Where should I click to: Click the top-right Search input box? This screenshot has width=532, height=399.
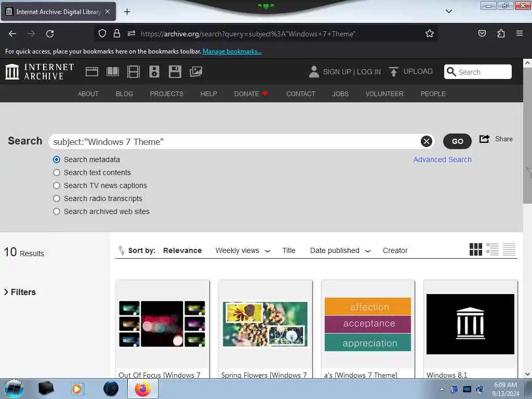pos(478,72)
